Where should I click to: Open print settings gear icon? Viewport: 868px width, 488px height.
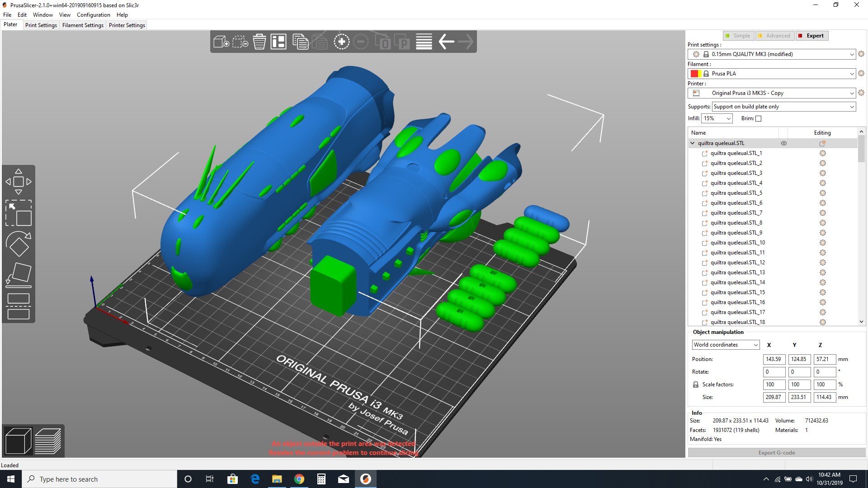point(861,54)
